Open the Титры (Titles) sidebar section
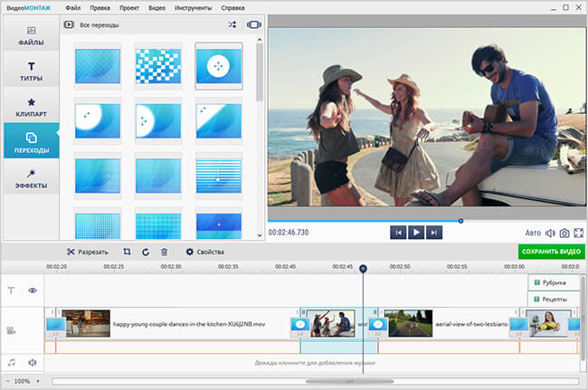This screenshot has height=390, width=588. click(31, 71)
